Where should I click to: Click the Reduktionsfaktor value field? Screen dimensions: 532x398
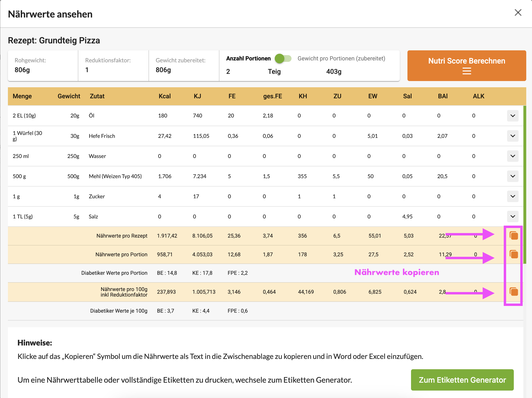tap(87, 70)
